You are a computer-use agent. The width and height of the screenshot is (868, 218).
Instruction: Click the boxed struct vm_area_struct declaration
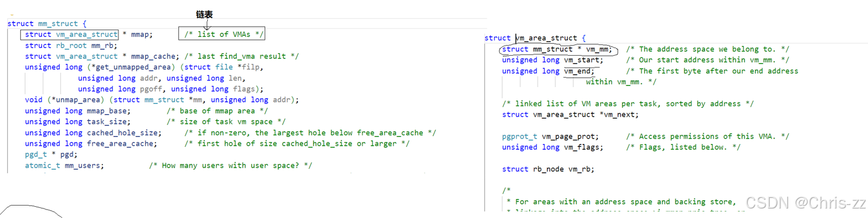(70, 34)
